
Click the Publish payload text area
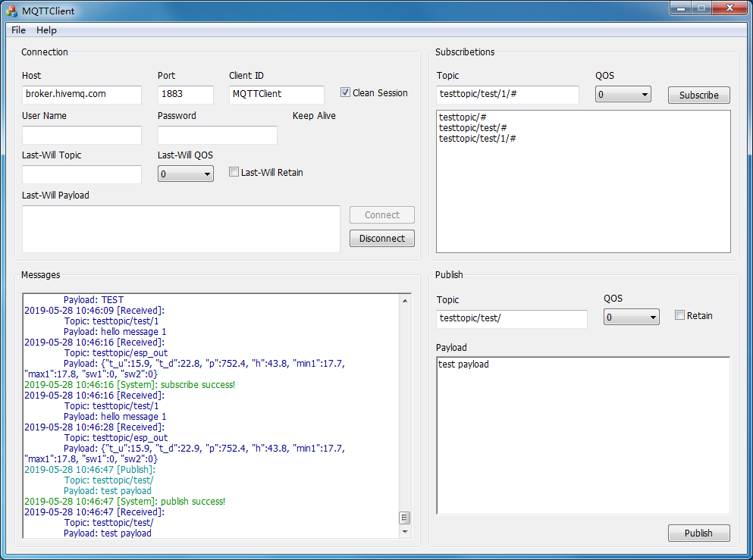coord(583,435)
